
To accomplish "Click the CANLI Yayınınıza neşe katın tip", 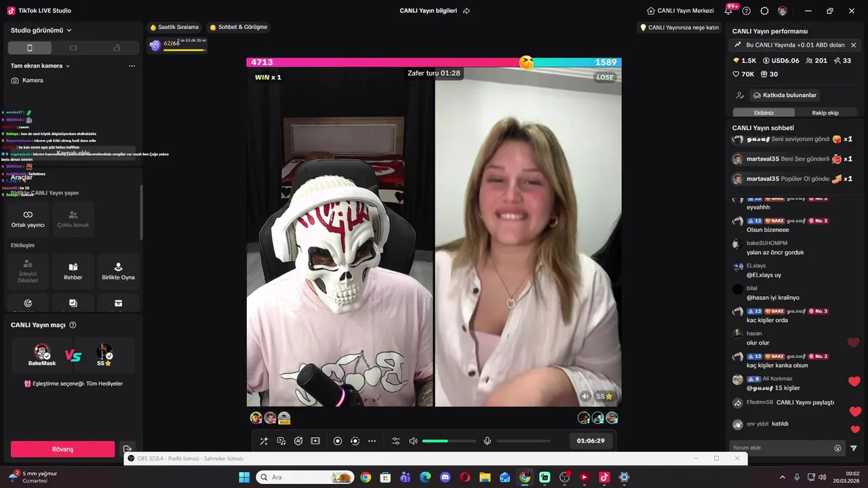I will 679,28.
